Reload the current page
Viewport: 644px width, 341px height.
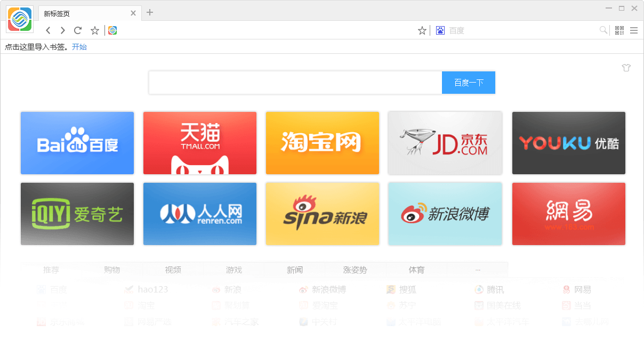click(x=78, y=30)
